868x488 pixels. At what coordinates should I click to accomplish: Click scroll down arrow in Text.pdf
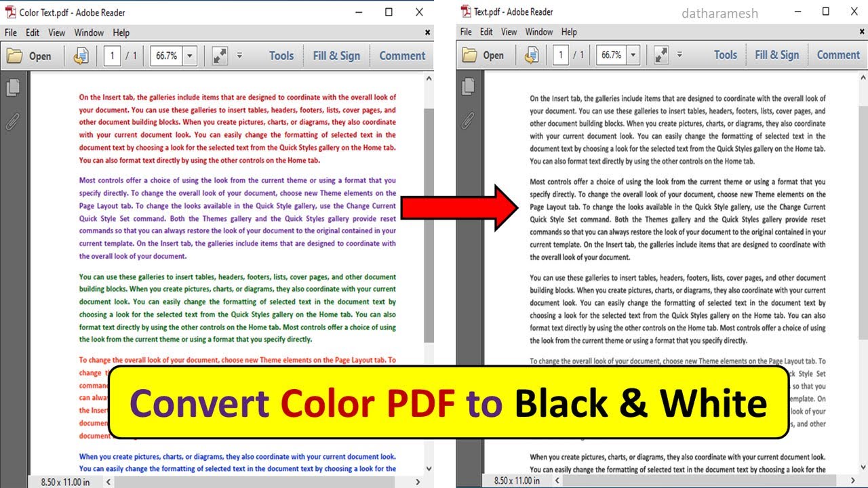point(863,466)
